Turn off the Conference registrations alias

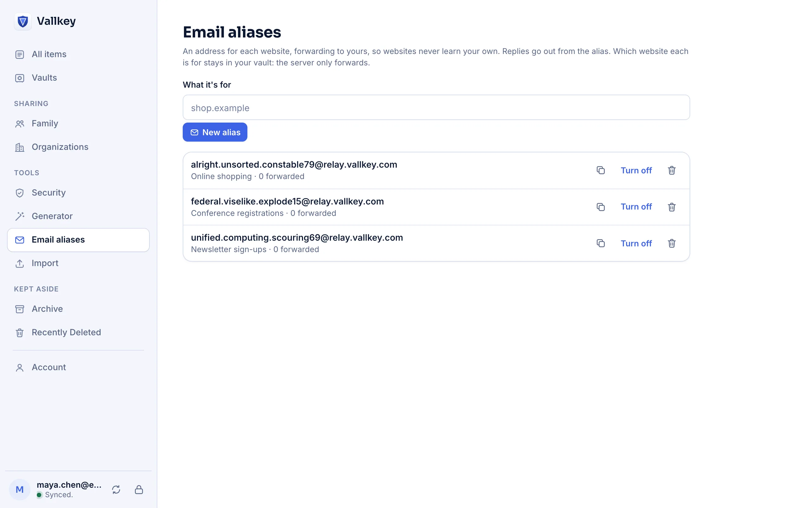point(636,207)
